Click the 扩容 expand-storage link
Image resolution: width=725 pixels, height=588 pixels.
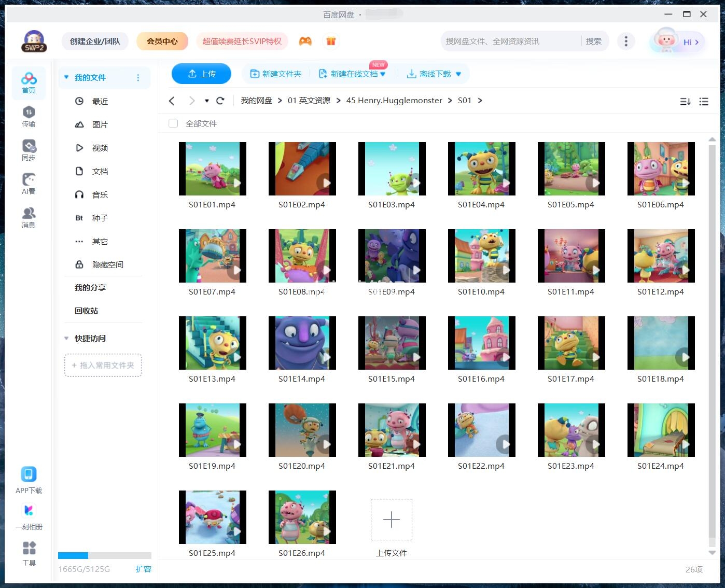click(x=144, y=569)
